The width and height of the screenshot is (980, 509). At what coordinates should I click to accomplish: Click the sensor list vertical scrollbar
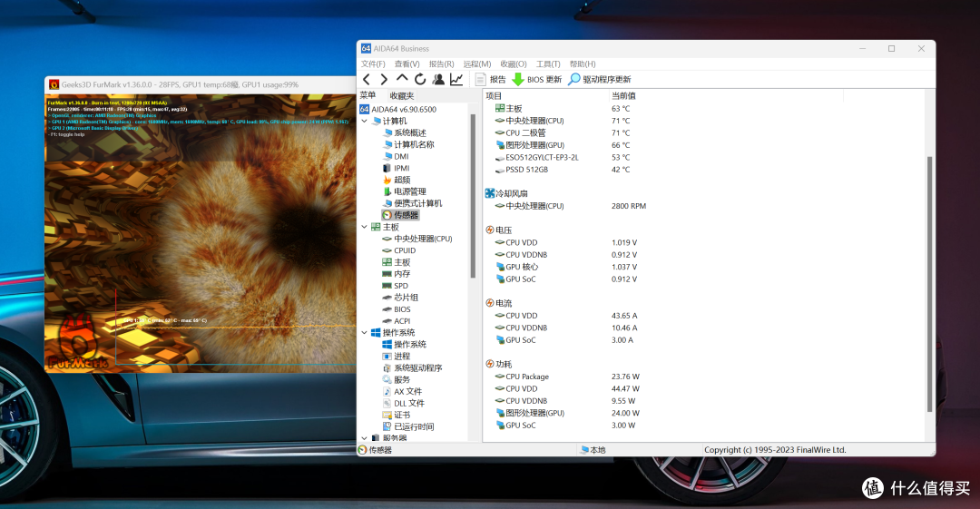point(929,284)
